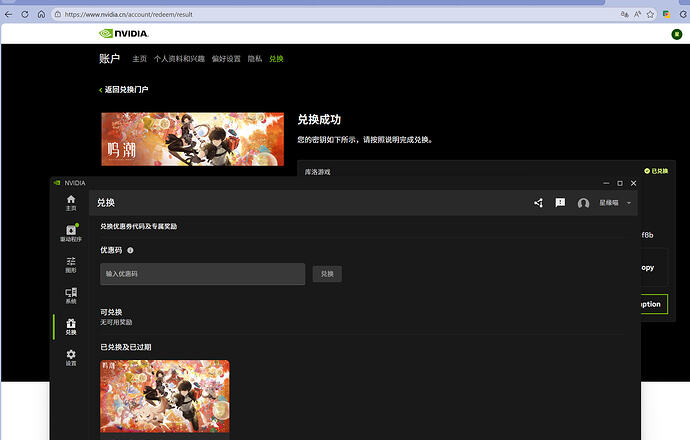Viewport: 690px width, 440px height.
Task: Open the translate page icon
Action: pyautogui.click(x=624, y=15)
